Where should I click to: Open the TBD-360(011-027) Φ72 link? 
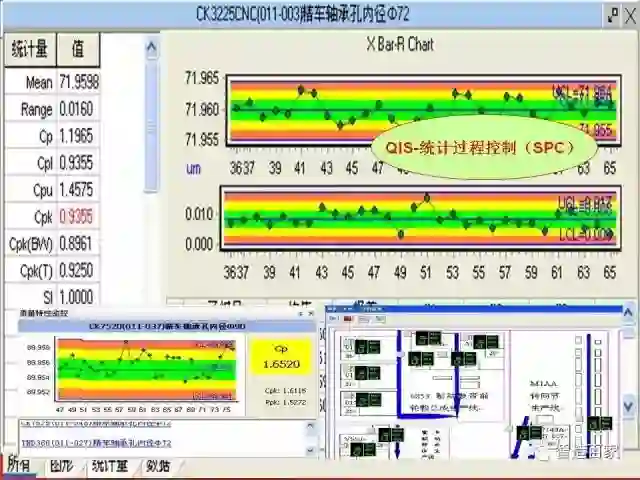click(96, 443)
